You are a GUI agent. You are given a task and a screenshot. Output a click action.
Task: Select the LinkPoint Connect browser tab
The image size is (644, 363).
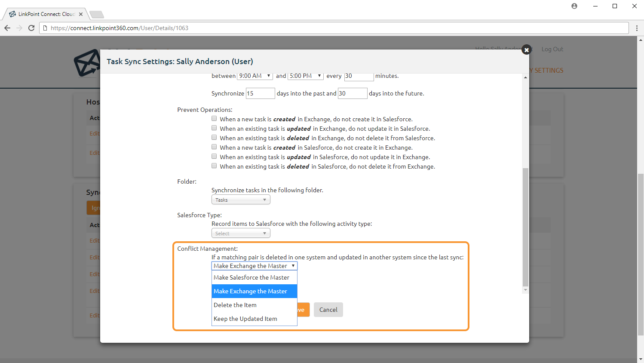46,14
